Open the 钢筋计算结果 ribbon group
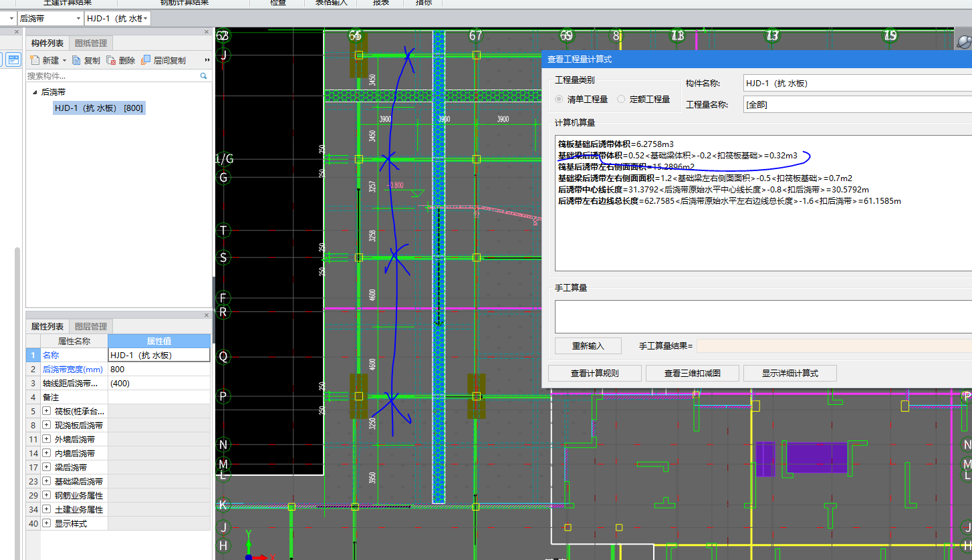 tap(185, 3)
